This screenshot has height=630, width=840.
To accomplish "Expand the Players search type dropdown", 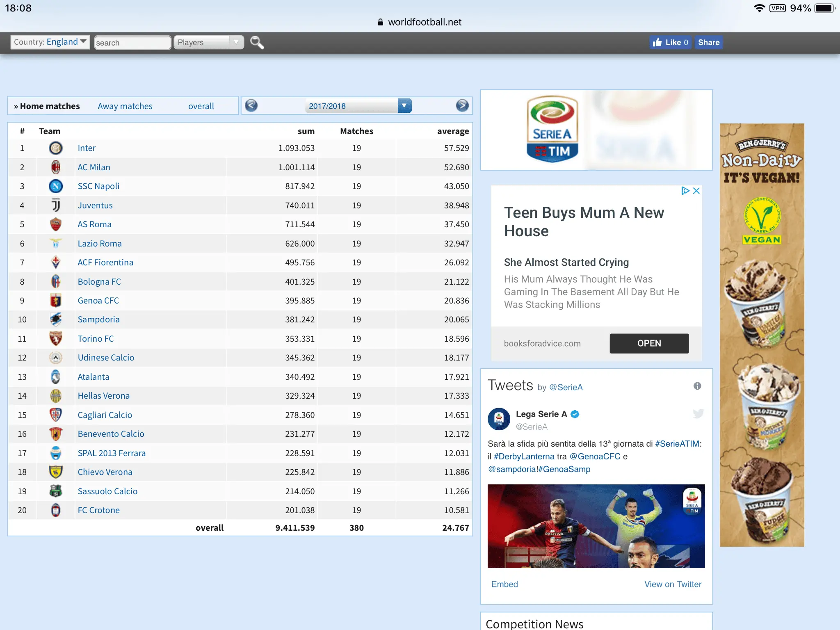I will point(208,42).
